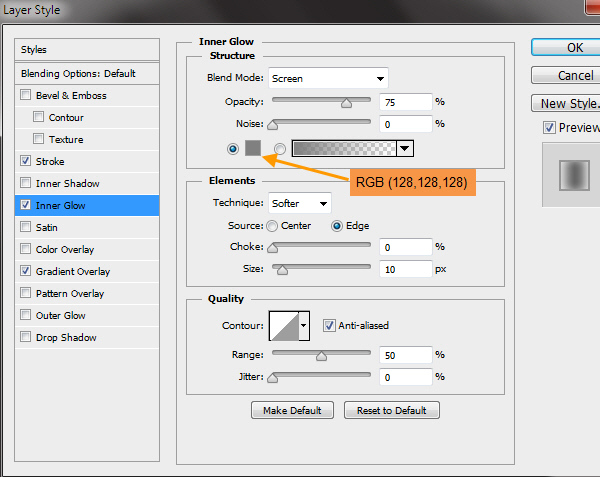Expand the Technique dropdown
Screen dimensions: 600x477
[299, 204]
